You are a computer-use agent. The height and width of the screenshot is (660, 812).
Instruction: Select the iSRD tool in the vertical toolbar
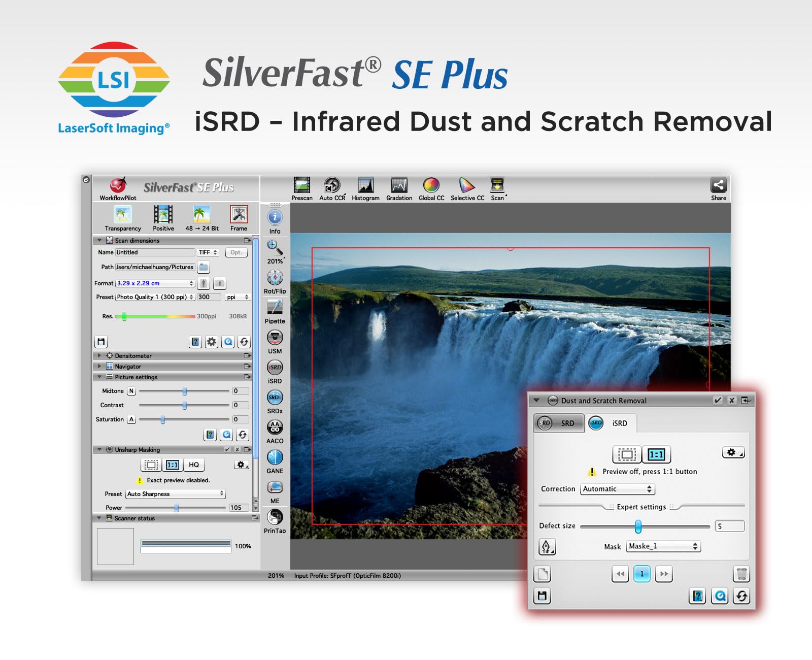point(275,368)
